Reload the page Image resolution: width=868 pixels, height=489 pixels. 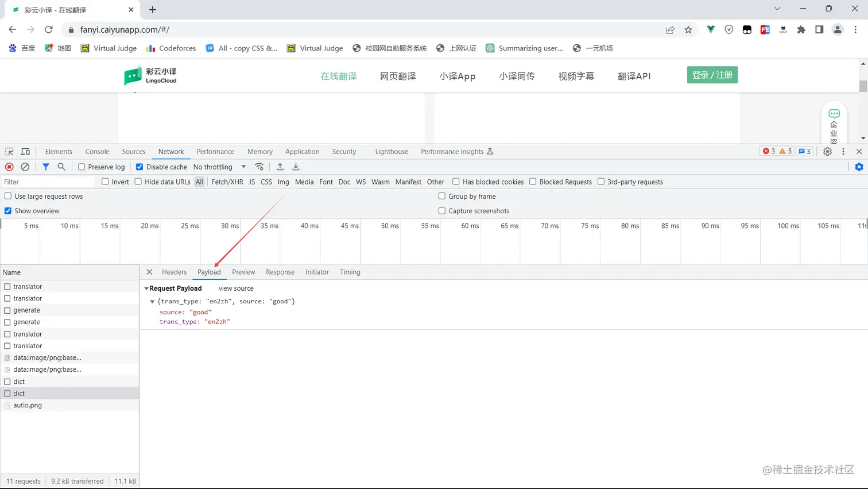point(49,29)
